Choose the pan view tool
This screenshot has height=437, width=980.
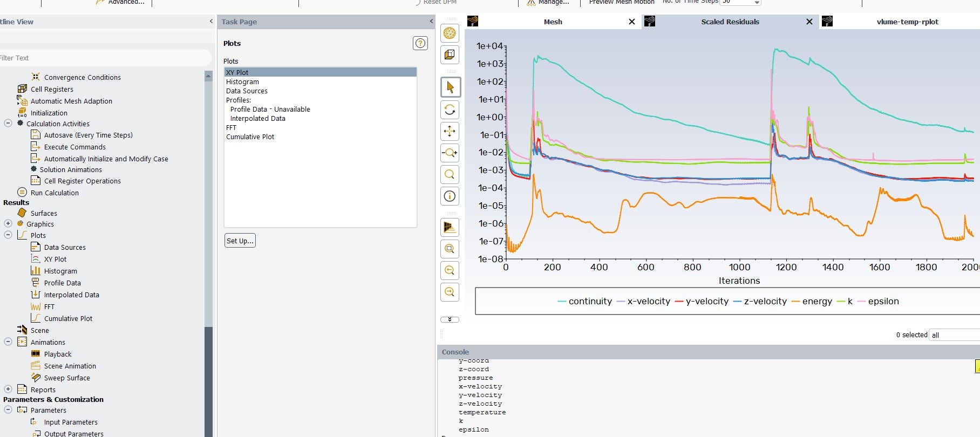(450, 131)
